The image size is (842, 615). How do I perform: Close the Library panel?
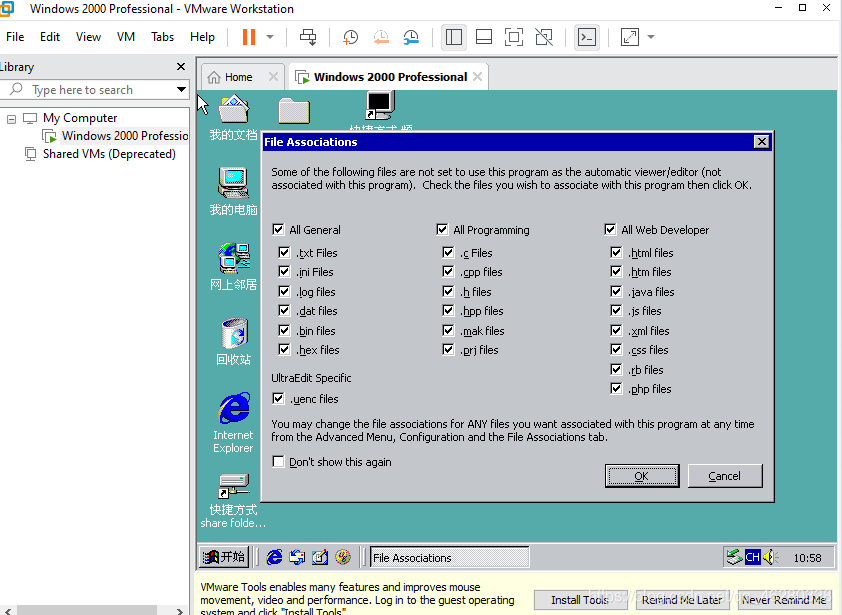[x=181, y=67]
